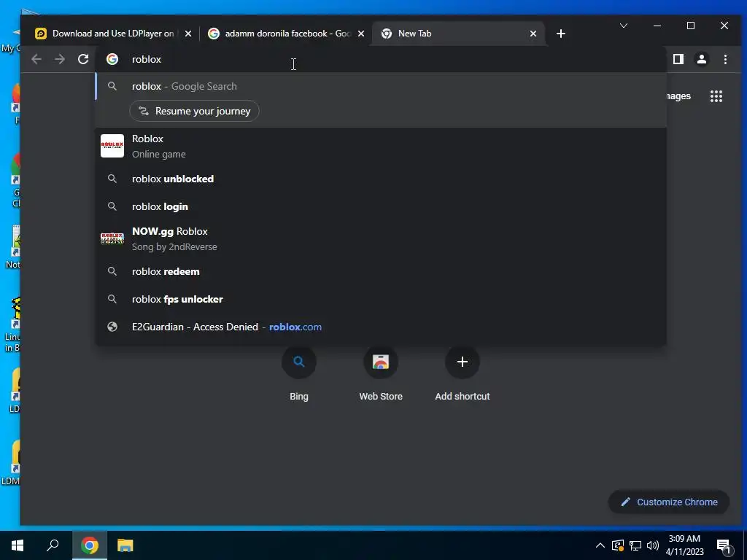The width and height of the screenshot is (747, 560).
Task: Open the E2Guardian Access Denied roblox.com entry
Action: point(381,327)
